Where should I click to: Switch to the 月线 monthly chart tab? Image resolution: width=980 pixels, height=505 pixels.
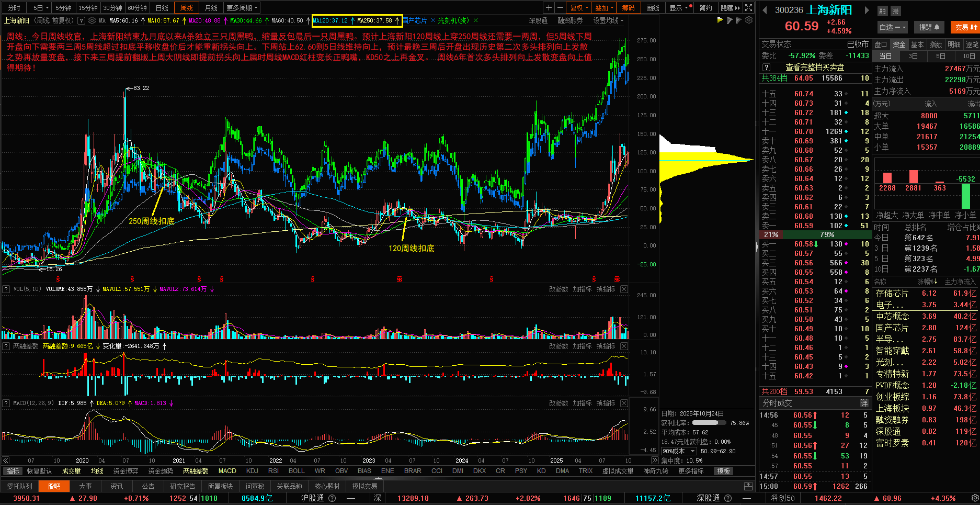[x=211, y=8]
